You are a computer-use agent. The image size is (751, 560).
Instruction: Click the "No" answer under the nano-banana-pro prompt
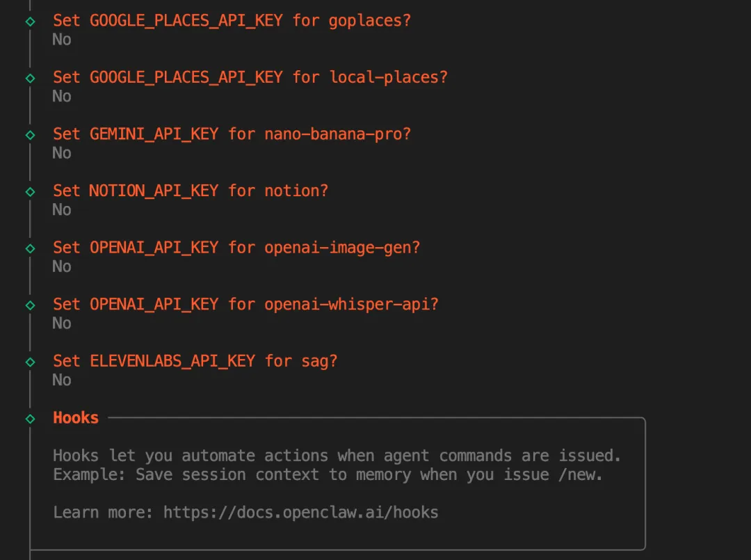62,153
